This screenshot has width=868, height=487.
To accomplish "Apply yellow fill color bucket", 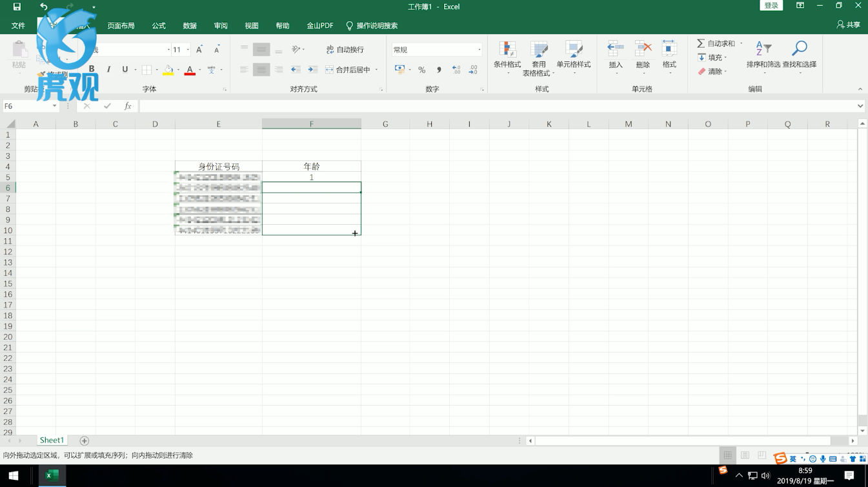I will 168,70.
